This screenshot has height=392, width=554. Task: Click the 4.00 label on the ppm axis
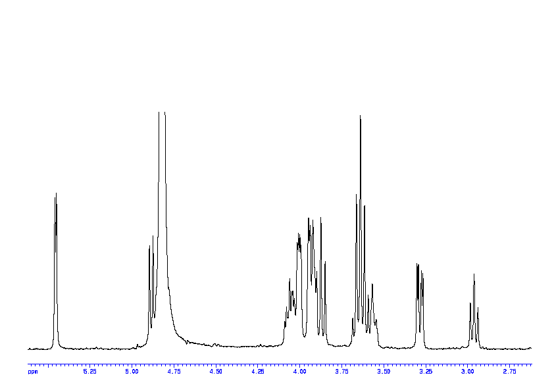coord(299,372)
